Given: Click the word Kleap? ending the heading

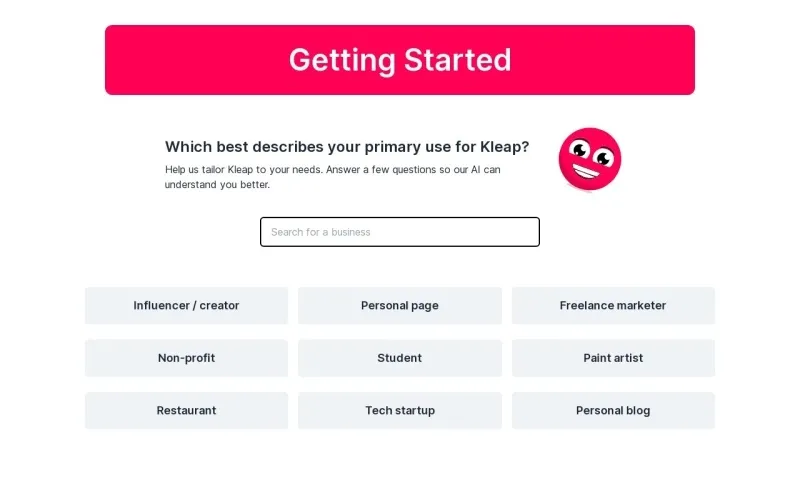Looking at the screenshot, I should click(x=505, y=147).
